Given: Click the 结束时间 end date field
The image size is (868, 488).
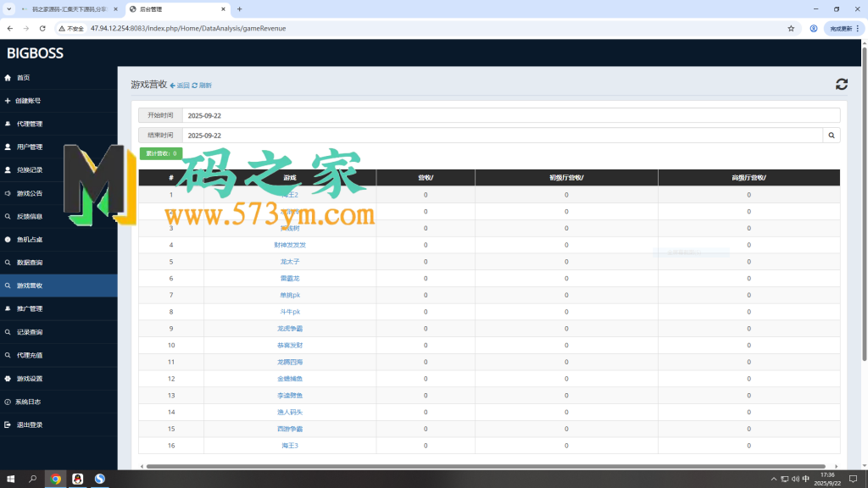Looking at the screenshot, I should pyautogui.click(x=502, y=136).
